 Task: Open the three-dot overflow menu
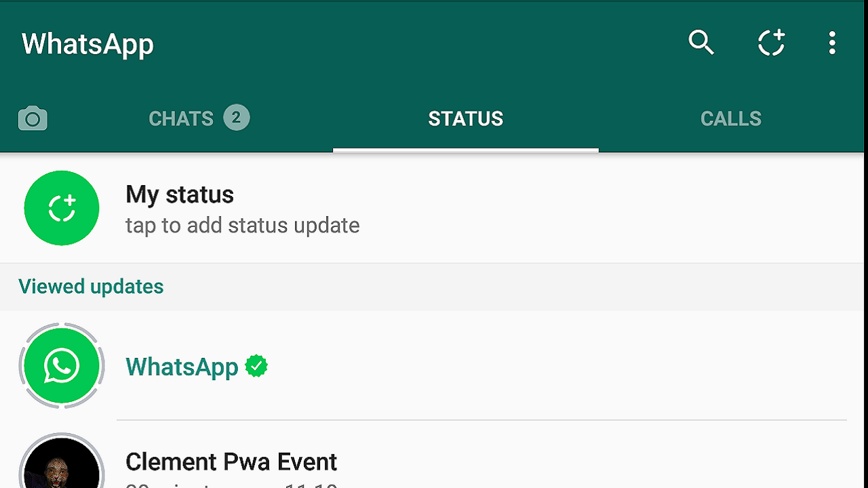832,43
